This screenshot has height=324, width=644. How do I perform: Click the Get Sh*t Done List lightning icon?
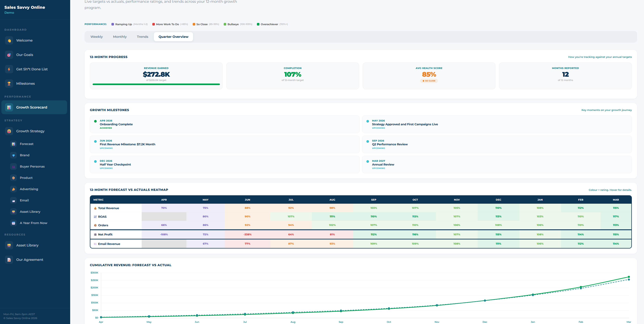[x=9, y=69]
